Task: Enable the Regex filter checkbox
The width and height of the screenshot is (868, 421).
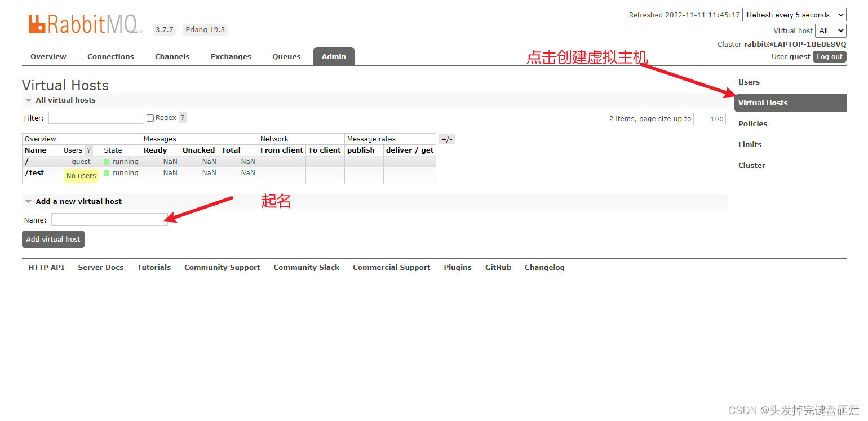Action: [x=150, y=118]
